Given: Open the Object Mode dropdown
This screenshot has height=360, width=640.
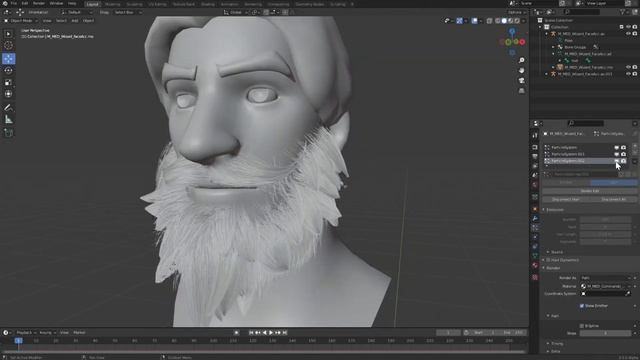Looking at the screenshot, I should 20,20.
